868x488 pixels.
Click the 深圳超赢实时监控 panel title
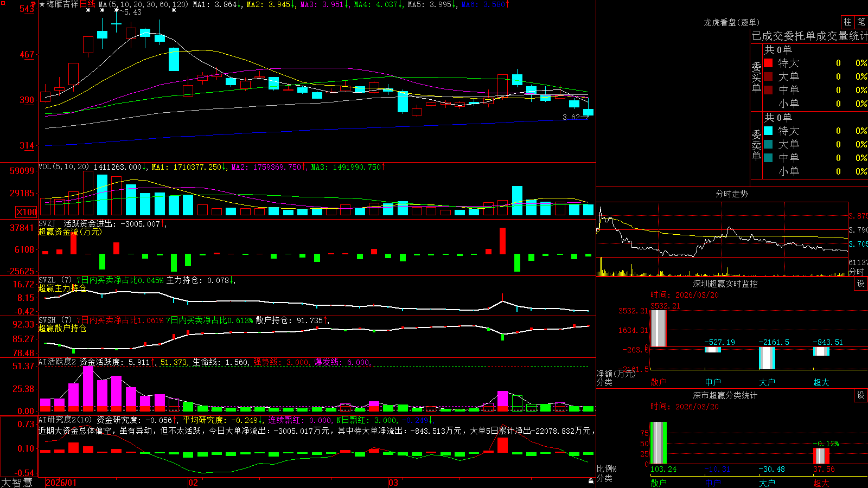pos(725,284)
